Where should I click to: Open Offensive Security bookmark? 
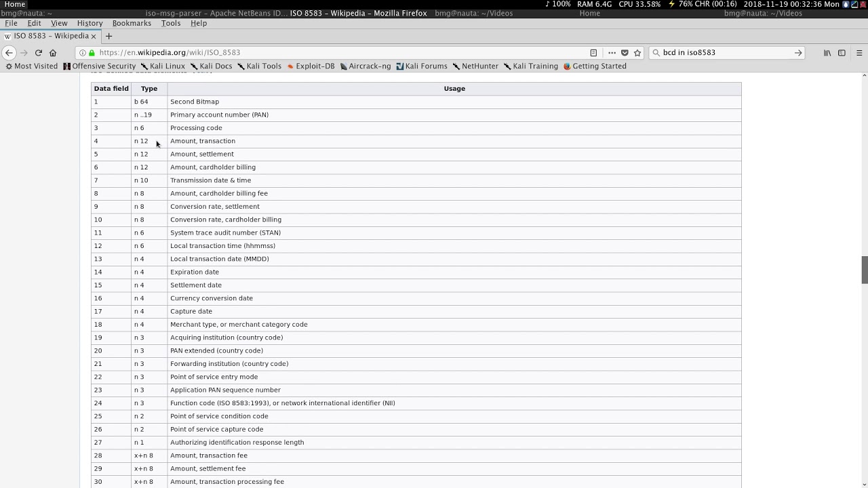click(x=99, y=66)
